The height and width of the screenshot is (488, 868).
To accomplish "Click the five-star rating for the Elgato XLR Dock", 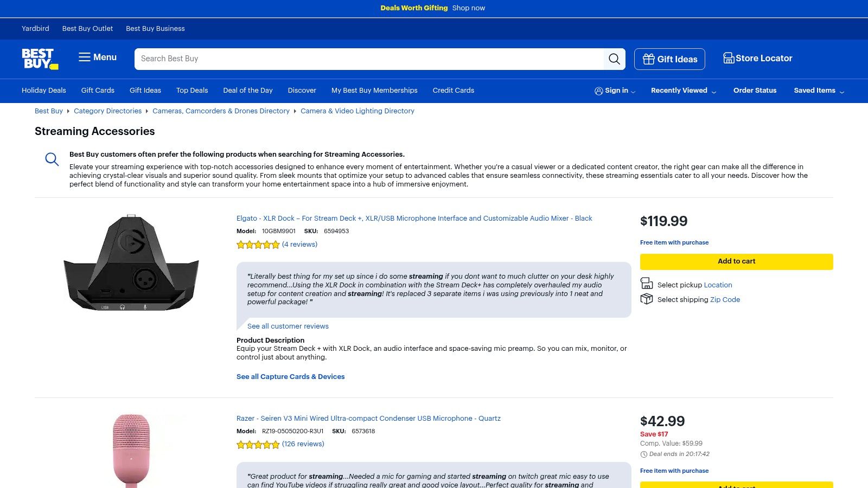I will (258, 245).
